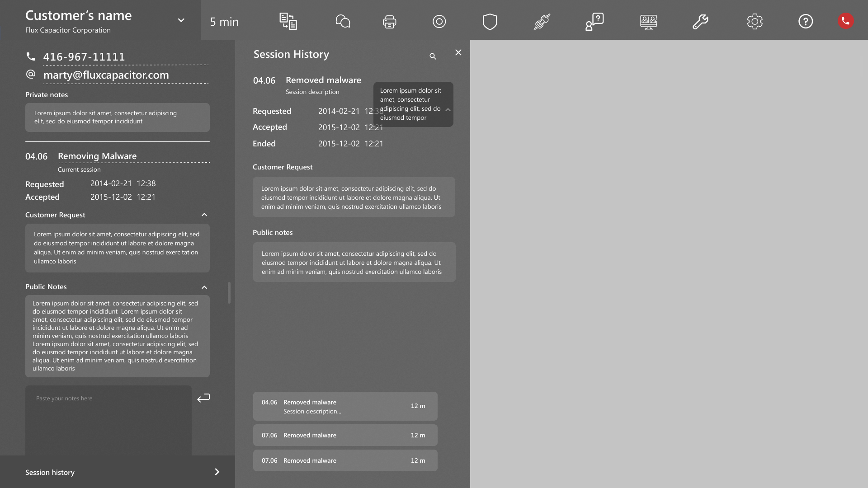Click the Paste your notes here field
Screen dimensions: 868x488
point(108,420)
